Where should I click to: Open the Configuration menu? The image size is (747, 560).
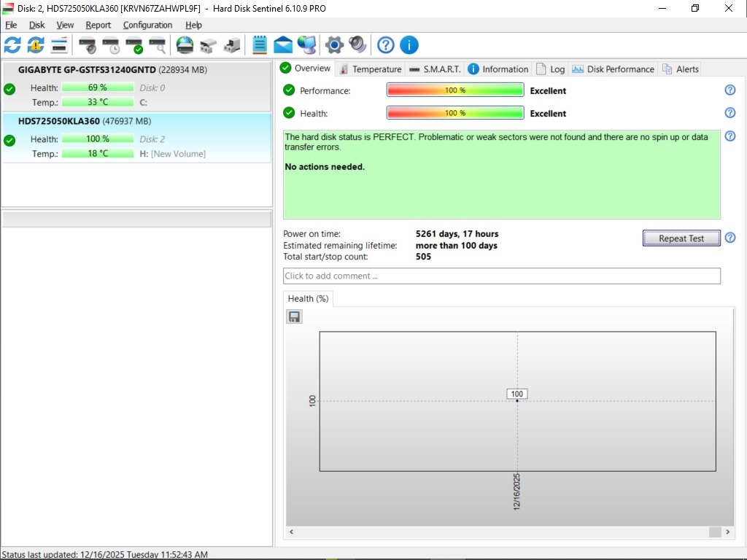147,25
